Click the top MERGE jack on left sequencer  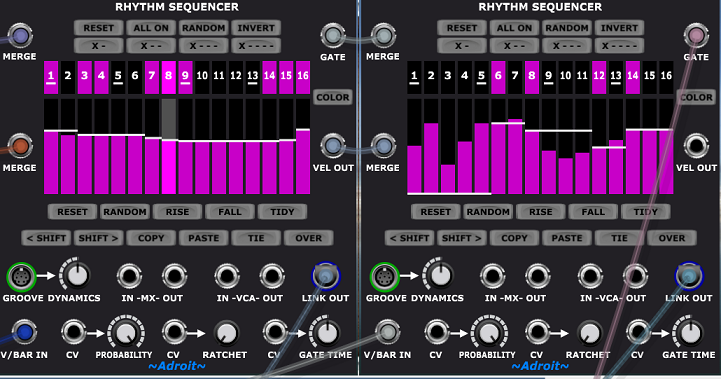[20, 36]
